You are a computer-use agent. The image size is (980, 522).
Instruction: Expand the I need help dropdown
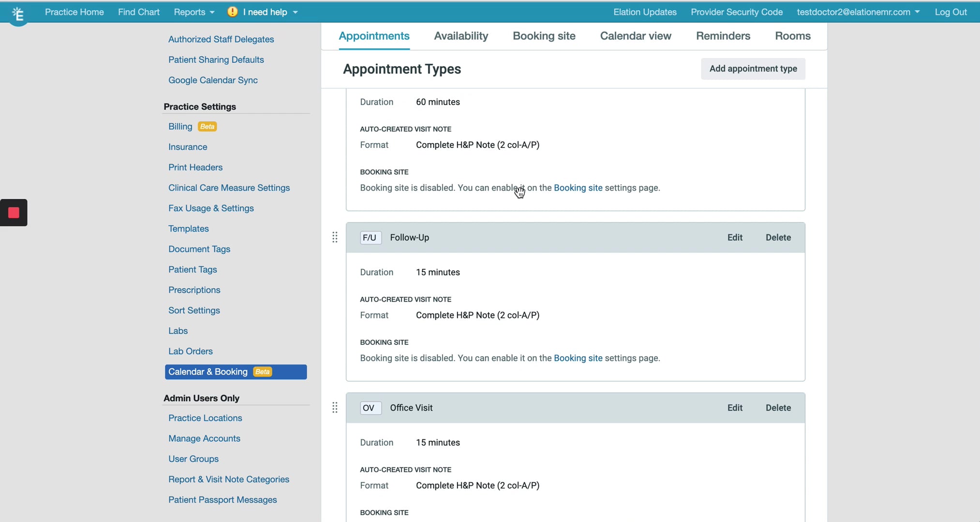[270, 12]
